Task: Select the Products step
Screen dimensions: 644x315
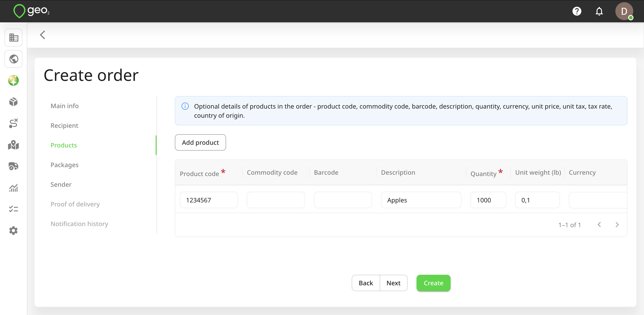Action: (64, 145)
